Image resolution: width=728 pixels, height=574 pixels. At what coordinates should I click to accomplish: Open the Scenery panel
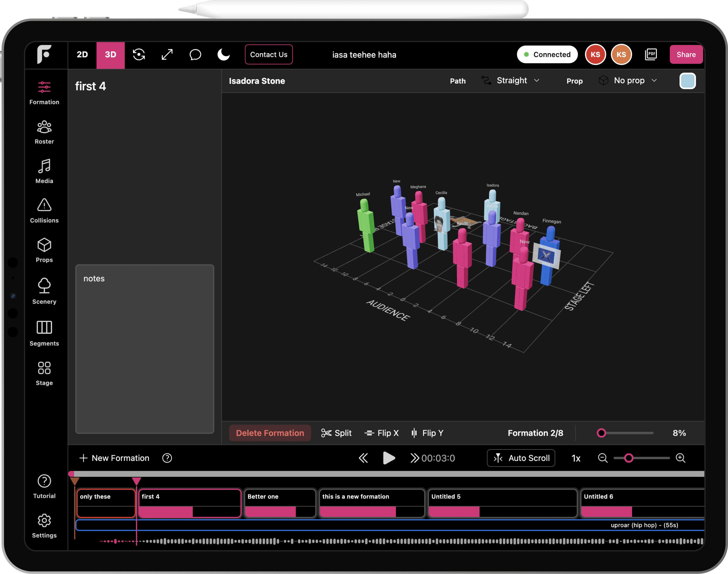[x=44, y=292]
